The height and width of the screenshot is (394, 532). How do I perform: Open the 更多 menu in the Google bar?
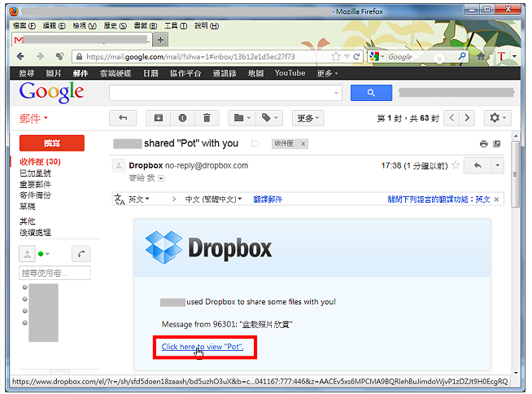coord(327,73)
